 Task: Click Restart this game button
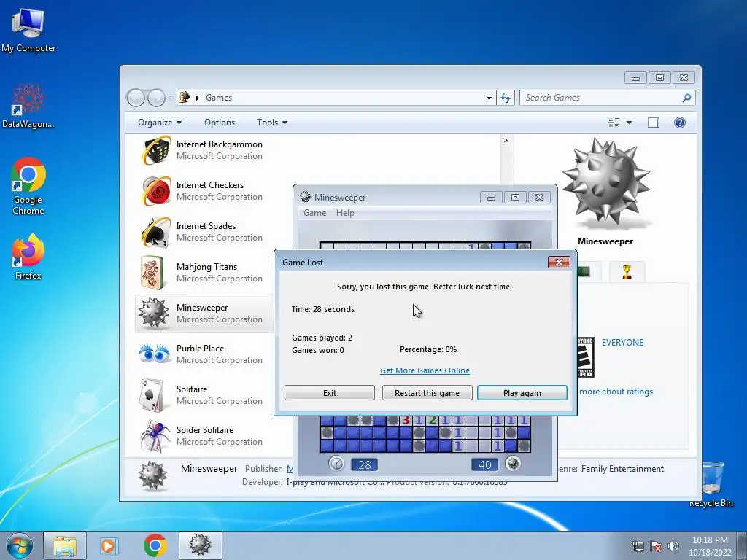[427, 393]
